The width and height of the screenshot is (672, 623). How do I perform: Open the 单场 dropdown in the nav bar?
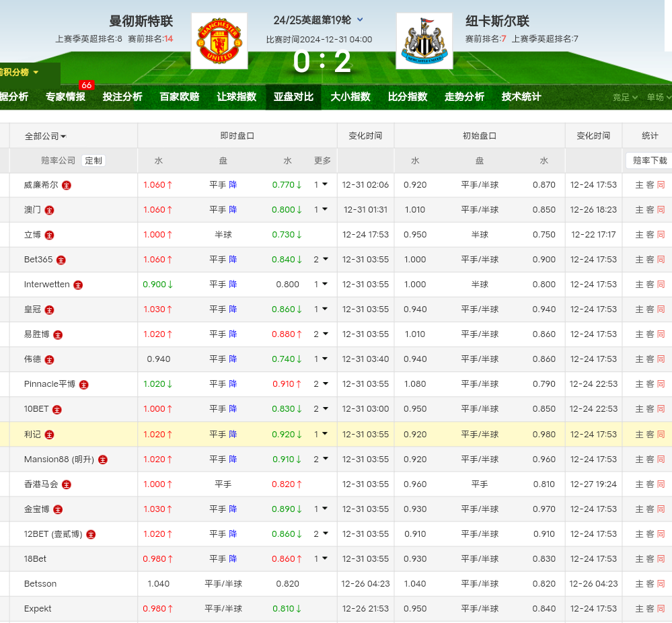658,98
